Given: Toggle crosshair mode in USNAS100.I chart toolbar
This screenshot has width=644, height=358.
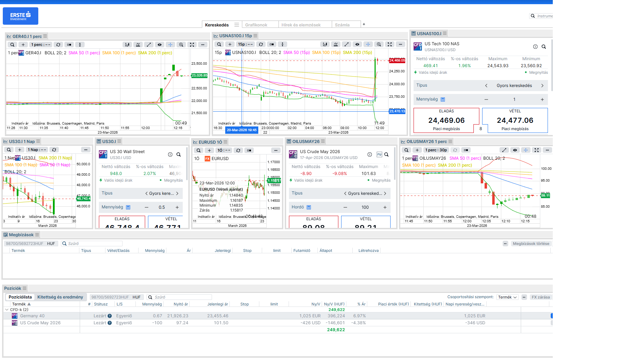Looking at the screenshot, I should (368, 44).
